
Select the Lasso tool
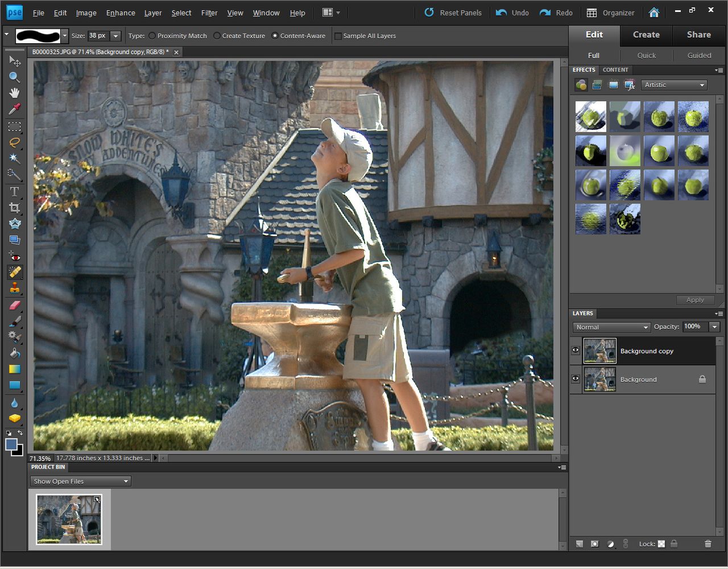click(x=14, y=142)
